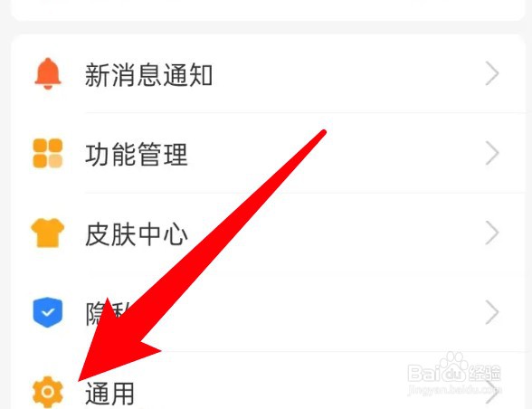The image size is (532, 409).
Task: Click the Baidu 经验 watermark logo
Action: click(x=454, y=369)
